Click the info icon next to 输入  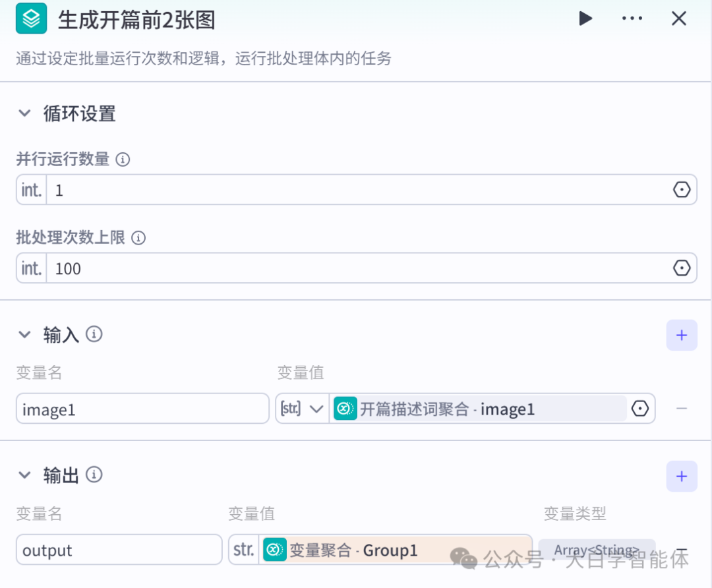(x=94, y=334)
